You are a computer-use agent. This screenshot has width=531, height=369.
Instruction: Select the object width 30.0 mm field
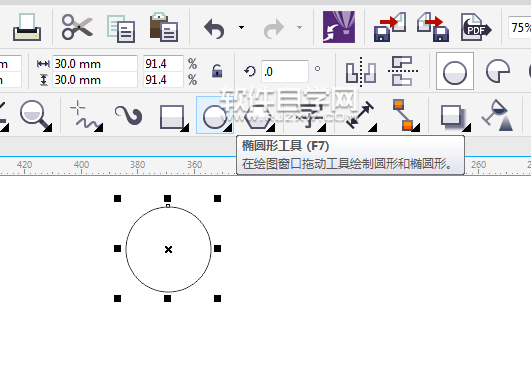pyautogui.click(x=94, y=63)
